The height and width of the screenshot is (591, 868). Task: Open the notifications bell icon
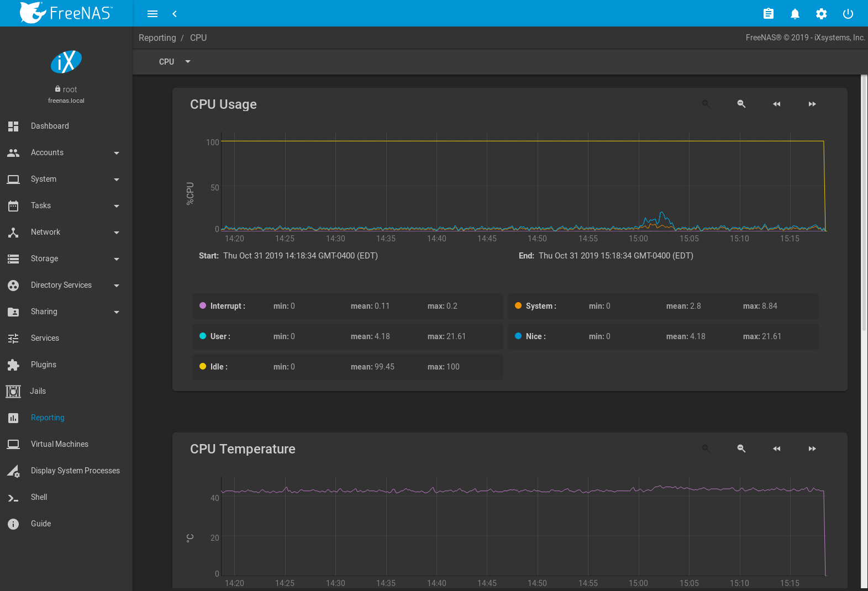[795, 14]
